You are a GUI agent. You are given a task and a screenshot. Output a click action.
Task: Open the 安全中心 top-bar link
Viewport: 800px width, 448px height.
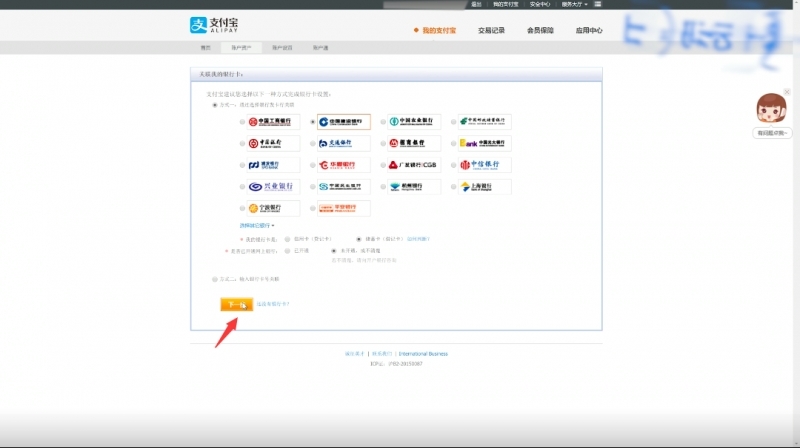pos(540,4)
